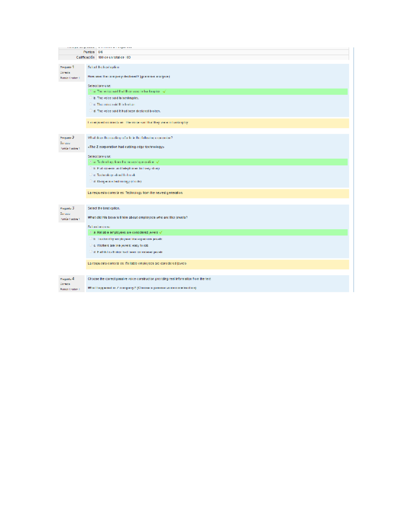Screen dimensions: 411x532
Task: Click the checkmark next to Pregunta 3 correct answer
Action: [x=161, y=233]
